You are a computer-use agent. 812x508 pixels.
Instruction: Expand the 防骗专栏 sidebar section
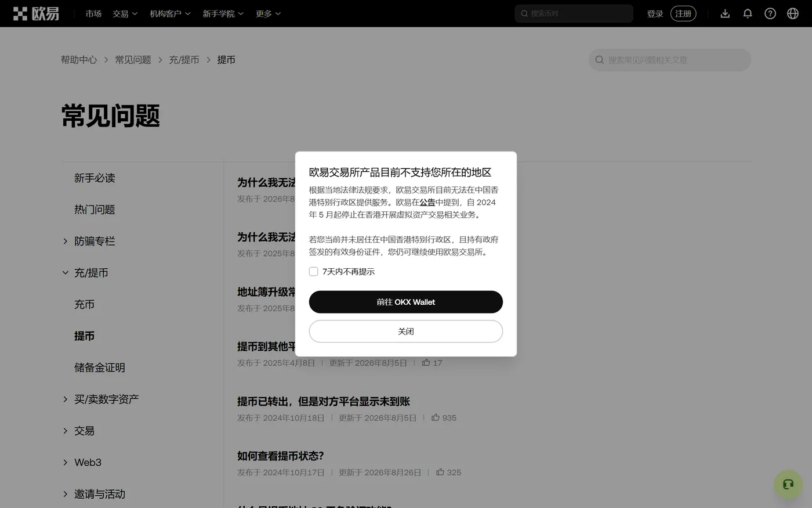pyautogui.click(x=66, y=241)
